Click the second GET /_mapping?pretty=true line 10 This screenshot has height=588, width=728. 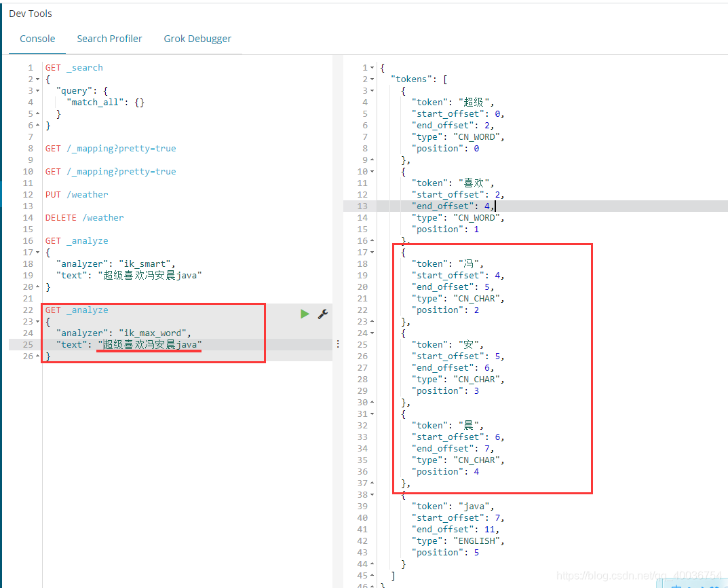point(111,172)
